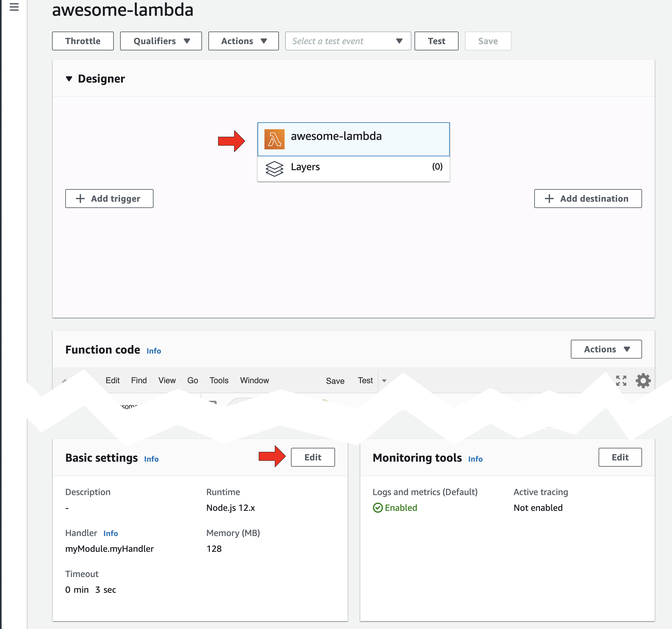
Task: Select the awesome-lambda designer node
Action: [x=353, y=139]
